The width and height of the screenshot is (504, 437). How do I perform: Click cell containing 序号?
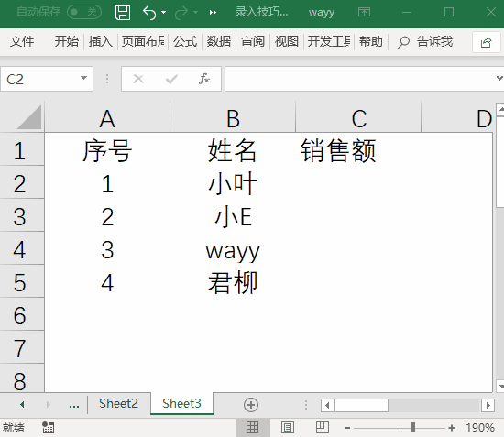107,150
